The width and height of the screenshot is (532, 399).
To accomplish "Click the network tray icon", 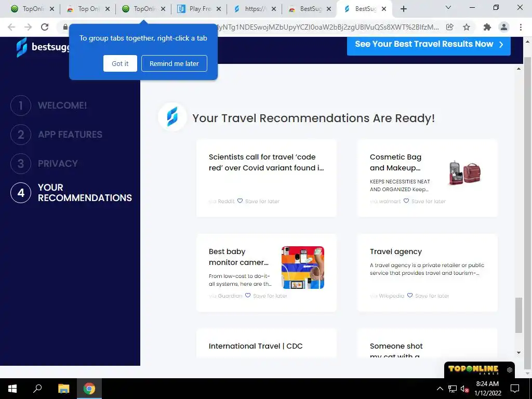I will click(453, 389).
